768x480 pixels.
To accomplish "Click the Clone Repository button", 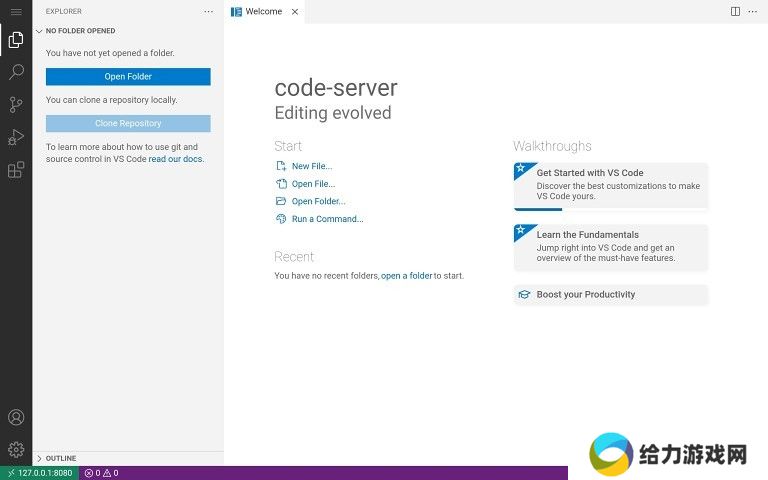I will coord(128,123).
